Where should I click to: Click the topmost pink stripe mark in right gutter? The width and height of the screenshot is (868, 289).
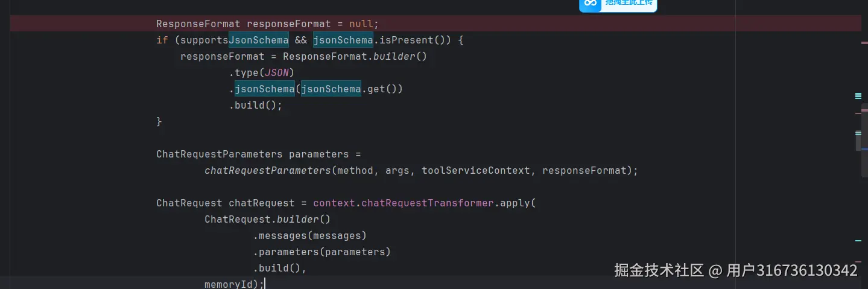point(864,43)
